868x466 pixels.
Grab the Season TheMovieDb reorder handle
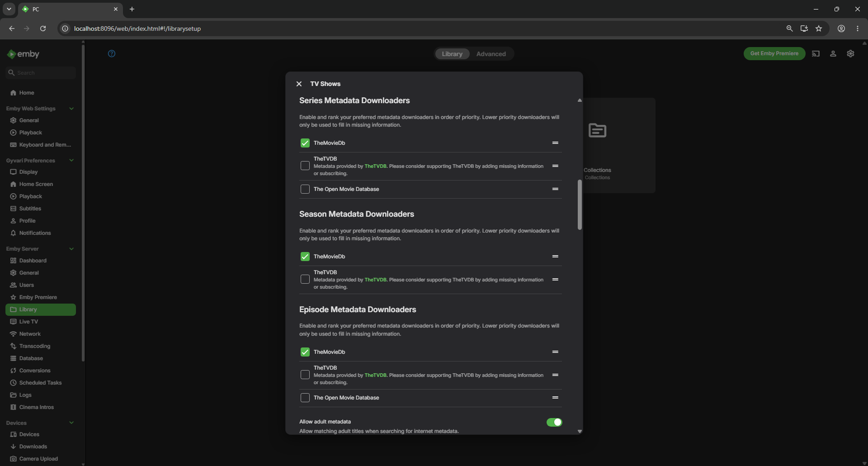pyautogui.click(x=555, y=257)
